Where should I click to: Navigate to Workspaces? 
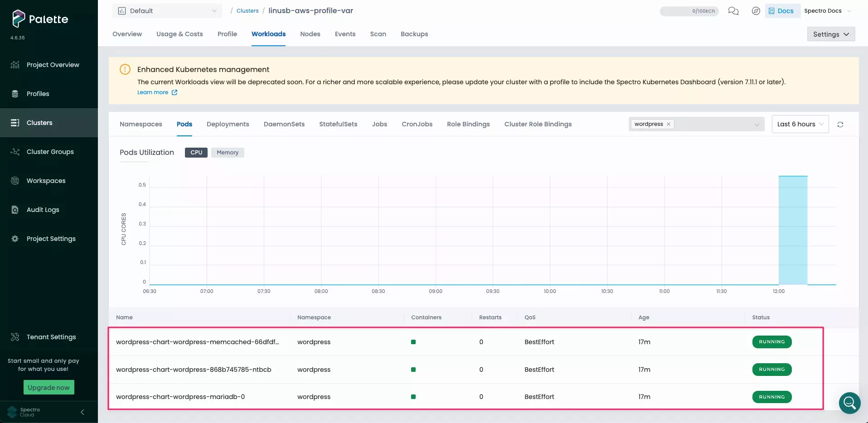point(46,180)
